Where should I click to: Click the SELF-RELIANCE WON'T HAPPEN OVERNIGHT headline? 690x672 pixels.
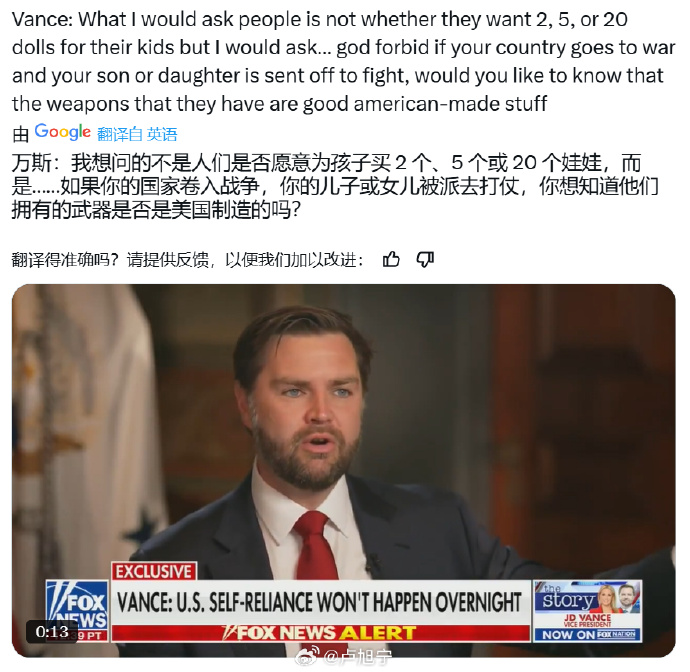[x=320, y=602]
